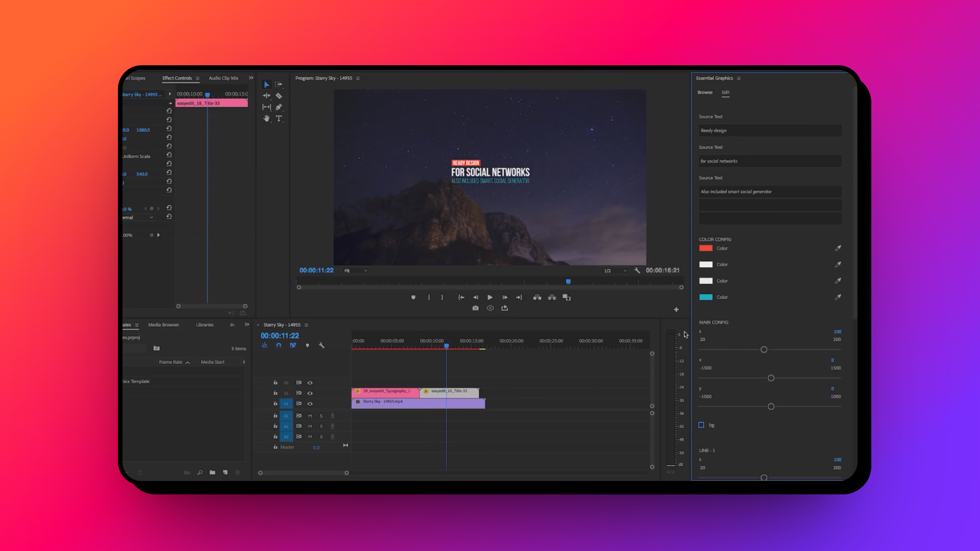
Task: Open timeline display settings with the wrench icon
Action: pyautogui.click(x=322, y=345)
